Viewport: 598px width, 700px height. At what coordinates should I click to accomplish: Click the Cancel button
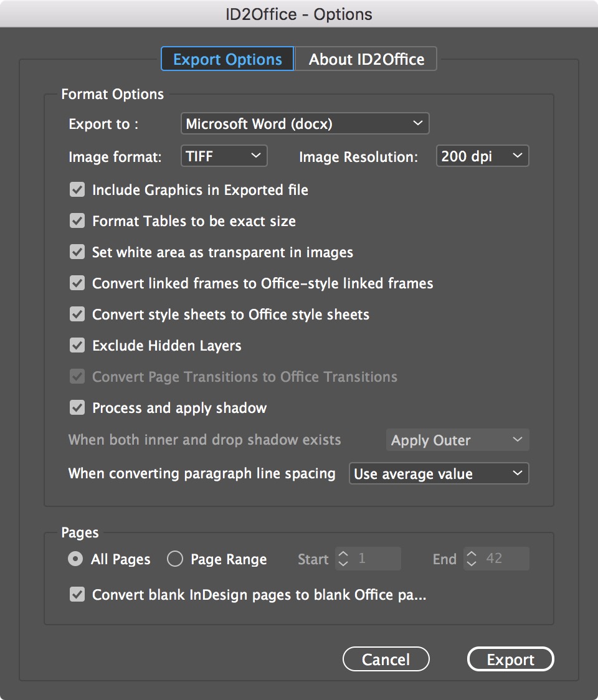(x=386, y=659)
